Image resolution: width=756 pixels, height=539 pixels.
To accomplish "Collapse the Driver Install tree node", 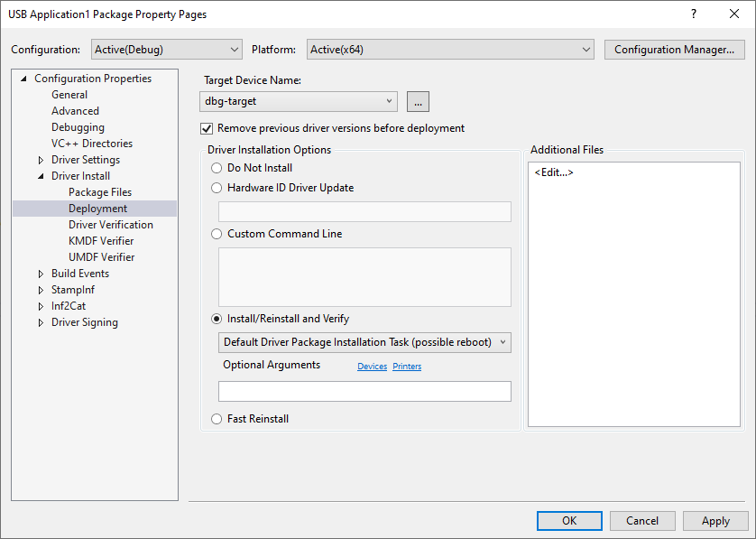I will click(40, 175).
